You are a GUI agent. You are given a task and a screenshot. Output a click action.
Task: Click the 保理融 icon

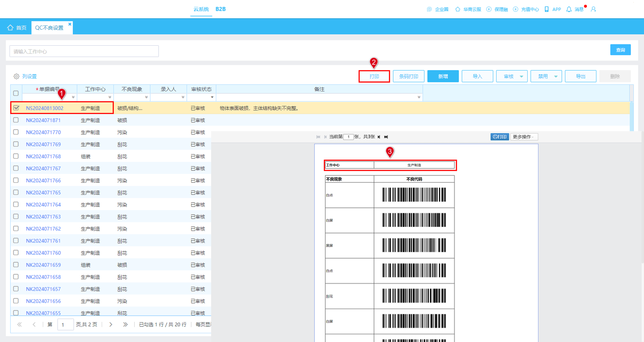click(x=489, y=9)
